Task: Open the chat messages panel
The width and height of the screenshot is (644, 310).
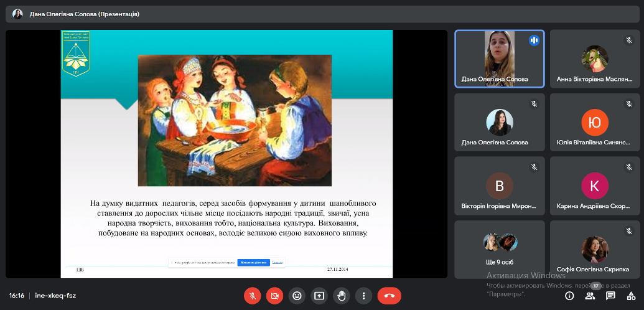Action: click(x=610, y=296)
